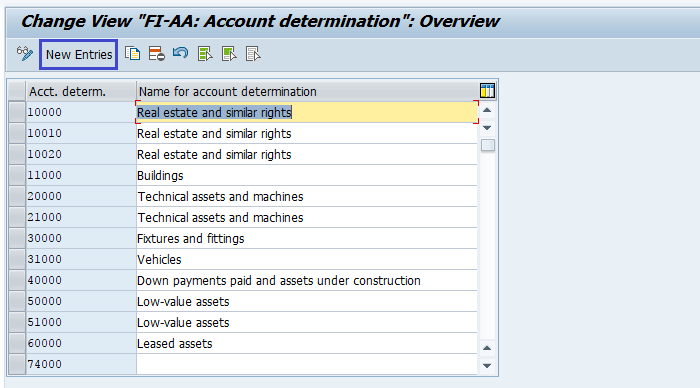
Task: Click the name field of row 10000
Action: 307,112
